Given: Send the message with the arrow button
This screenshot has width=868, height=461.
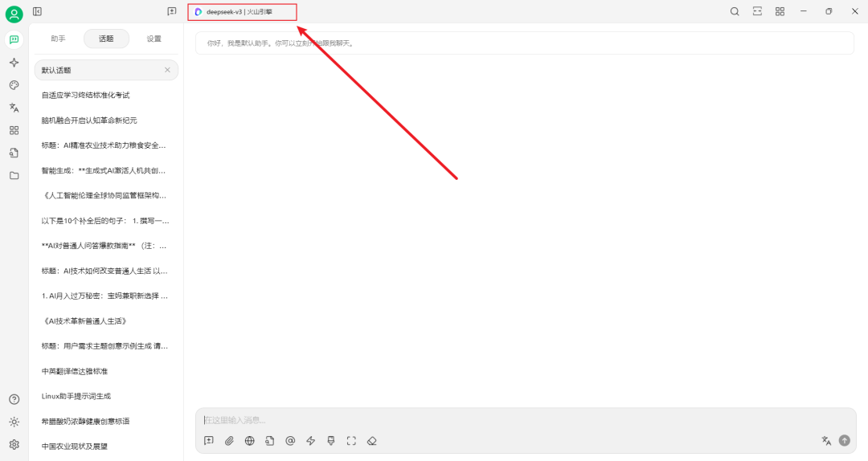Looking at the screenshot, I should click(844, 441).
